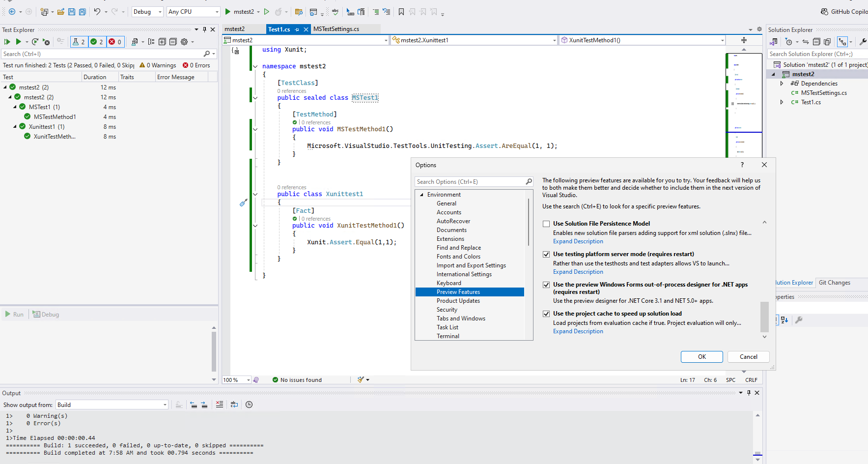Click the Save icon in main toolbar
Viewport: 868px width, 464px height.
click(x=72, y=12)
